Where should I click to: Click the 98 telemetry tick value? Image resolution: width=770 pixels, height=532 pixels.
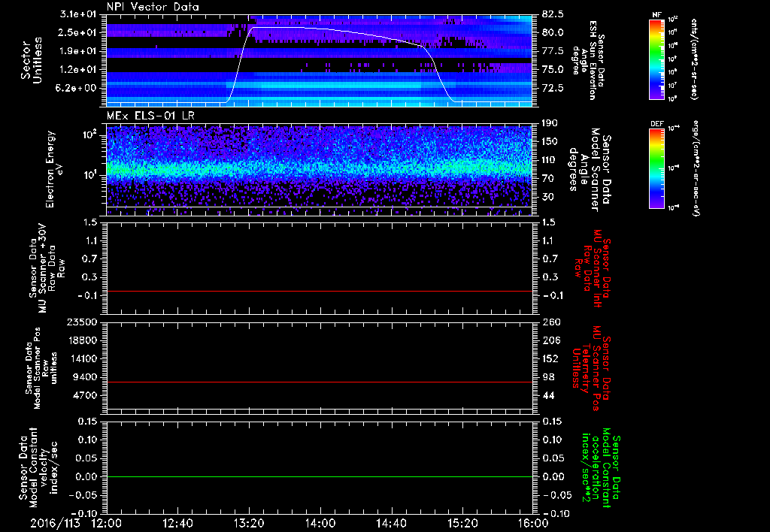point(547,377)
